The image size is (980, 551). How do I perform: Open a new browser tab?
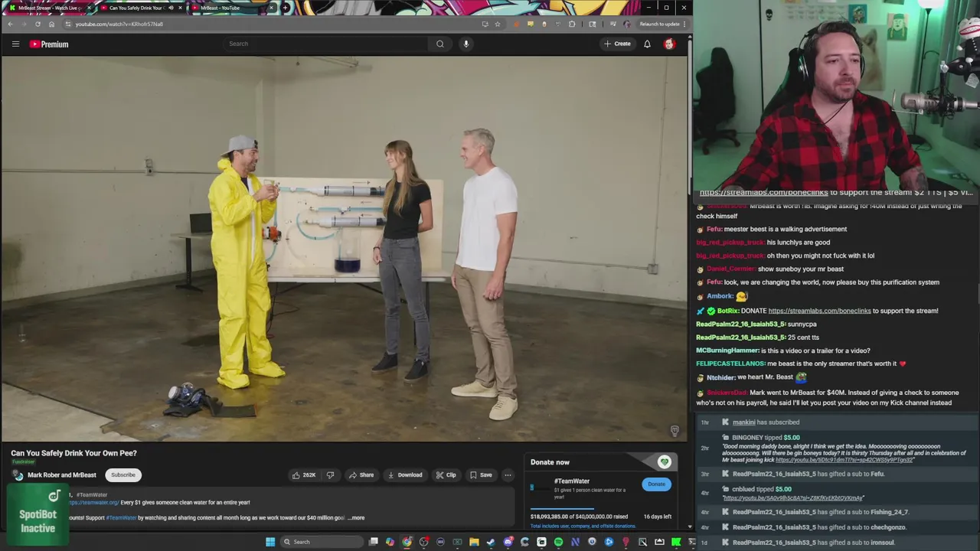286,8
